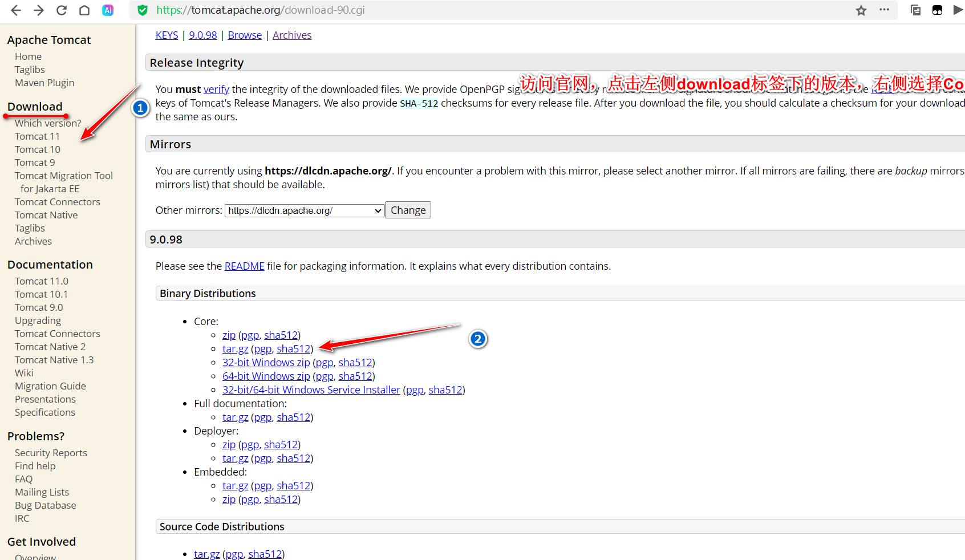Open Security Reports link
This screenshot has width=965, height=560.
click(x=51, y=453)
